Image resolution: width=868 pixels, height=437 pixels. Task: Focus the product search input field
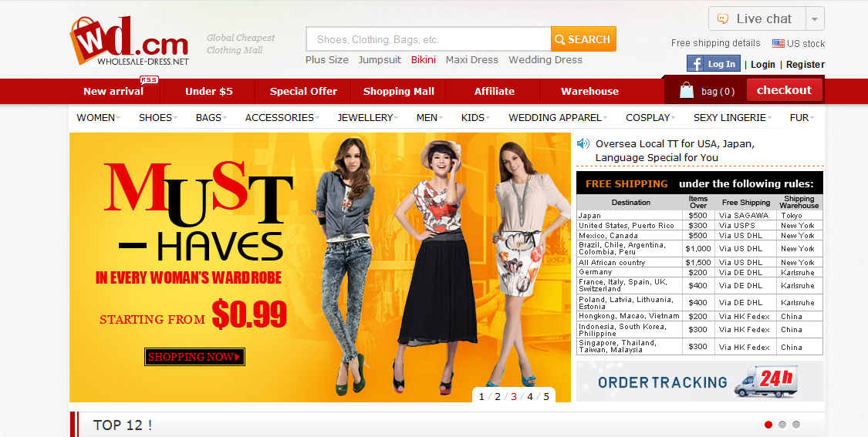click(x=428, y=39)
